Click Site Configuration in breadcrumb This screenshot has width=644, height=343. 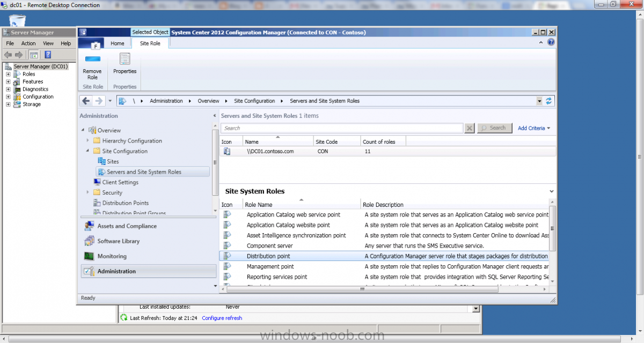[254, 101]
